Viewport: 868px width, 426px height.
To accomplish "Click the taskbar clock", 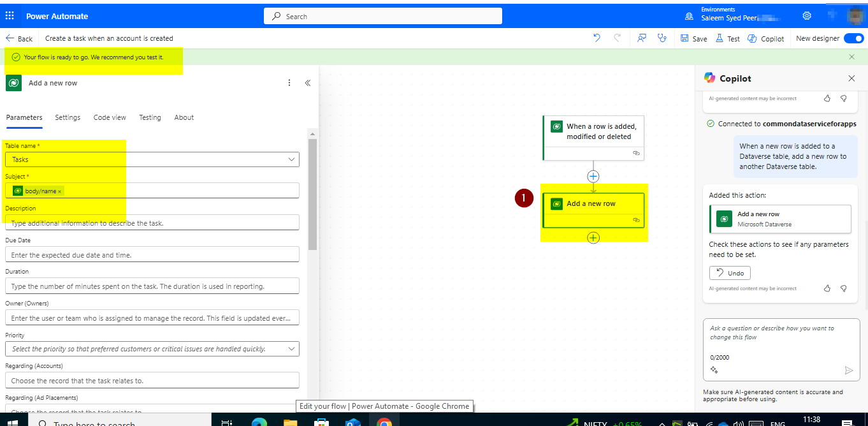I will point(812,420).
